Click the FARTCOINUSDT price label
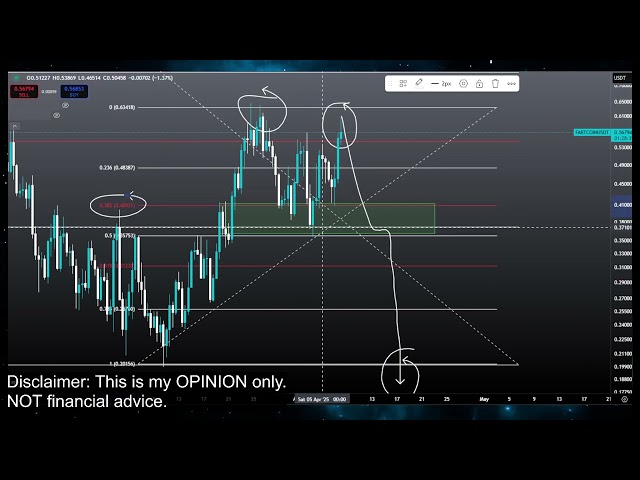 pyautogui.click(x=590, y=133)
